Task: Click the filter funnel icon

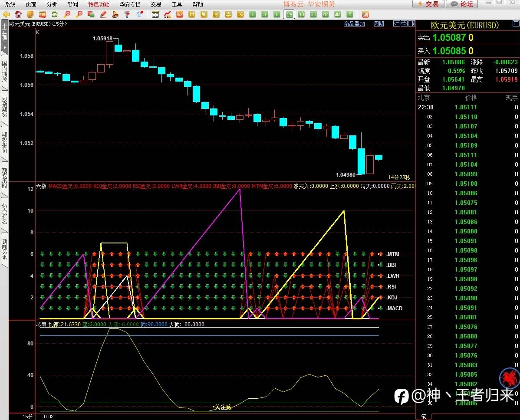Action: click(128, 14)
